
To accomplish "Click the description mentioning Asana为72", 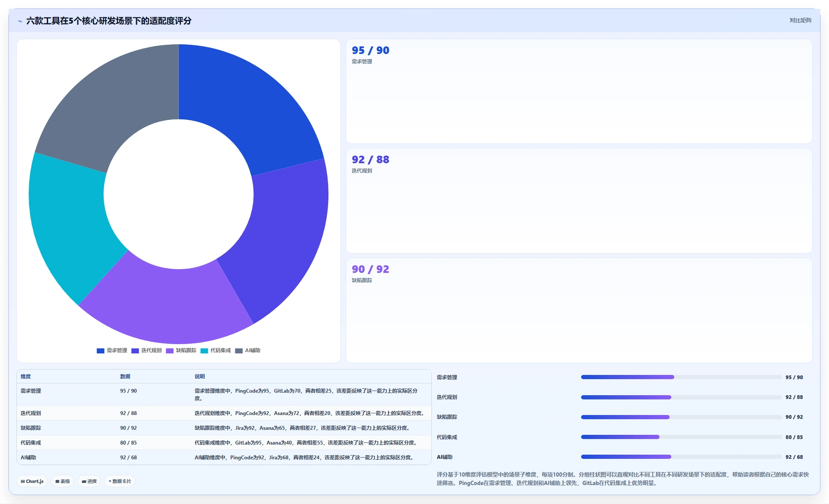I will tap(309, 413).
